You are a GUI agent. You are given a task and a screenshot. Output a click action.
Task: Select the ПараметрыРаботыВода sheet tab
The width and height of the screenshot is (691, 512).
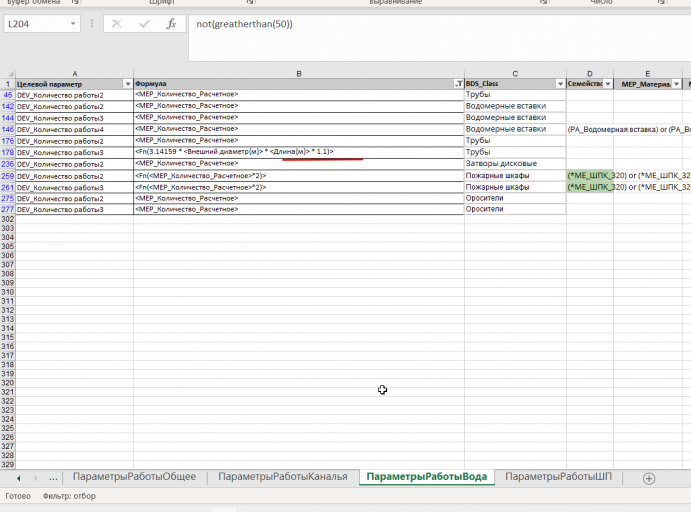click(x=427, y=477)
